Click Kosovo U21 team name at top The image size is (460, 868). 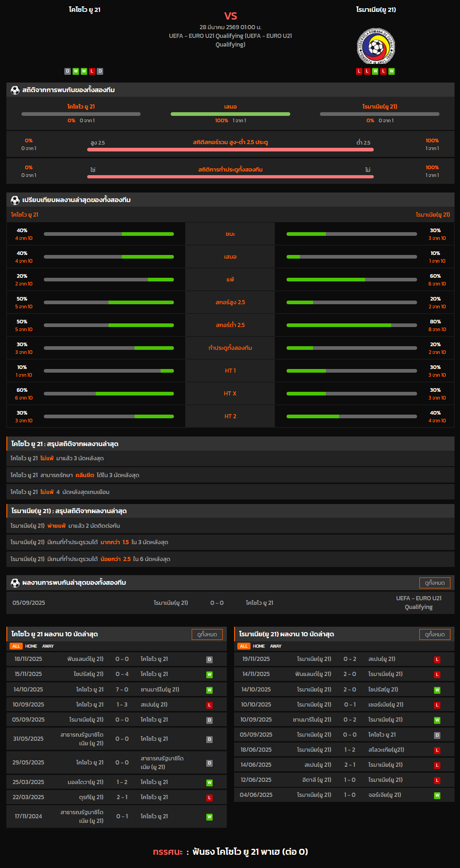(x=84, y=10)
